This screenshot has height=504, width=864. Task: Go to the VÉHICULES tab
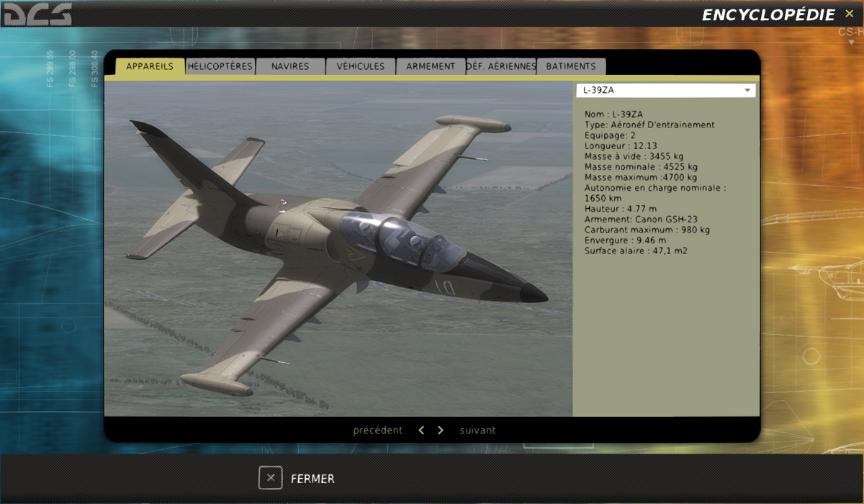pyautogui.click(x=361, y=66)
